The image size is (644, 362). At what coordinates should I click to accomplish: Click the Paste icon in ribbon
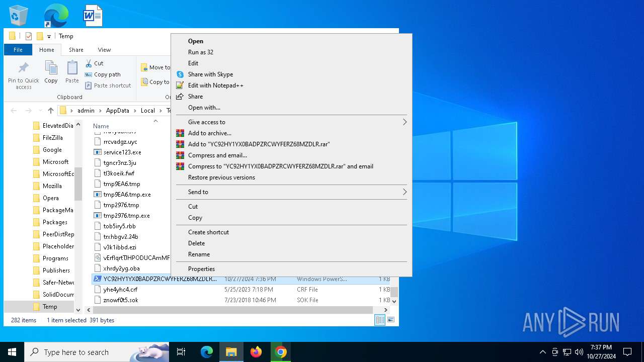point(72,68)
